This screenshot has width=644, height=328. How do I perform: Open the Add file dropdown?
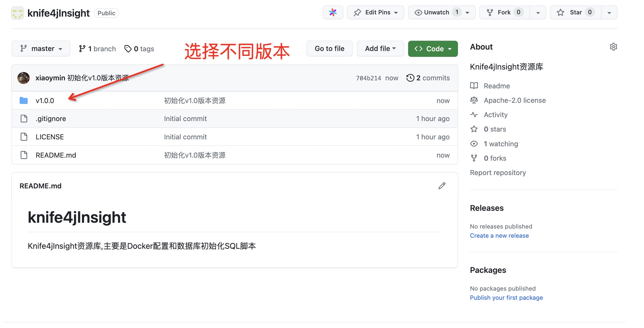pos(380,49)
